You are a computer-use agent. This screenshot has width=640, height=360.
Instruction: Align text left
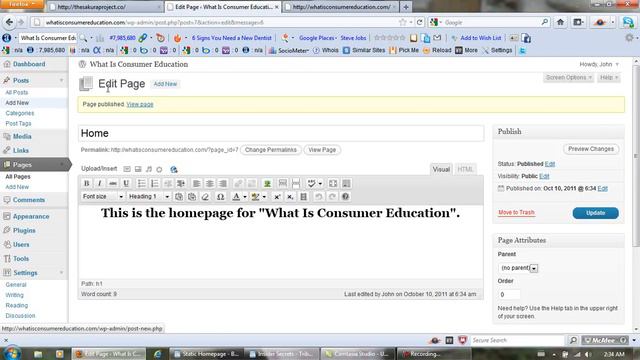point(196,184)
